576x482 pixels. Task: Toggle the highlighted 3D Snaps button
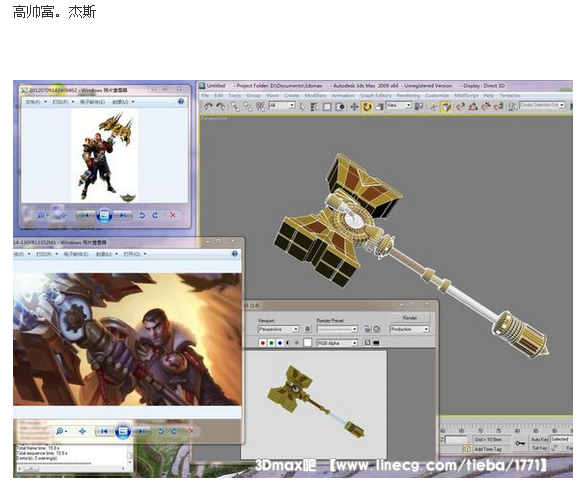[446, 107]
